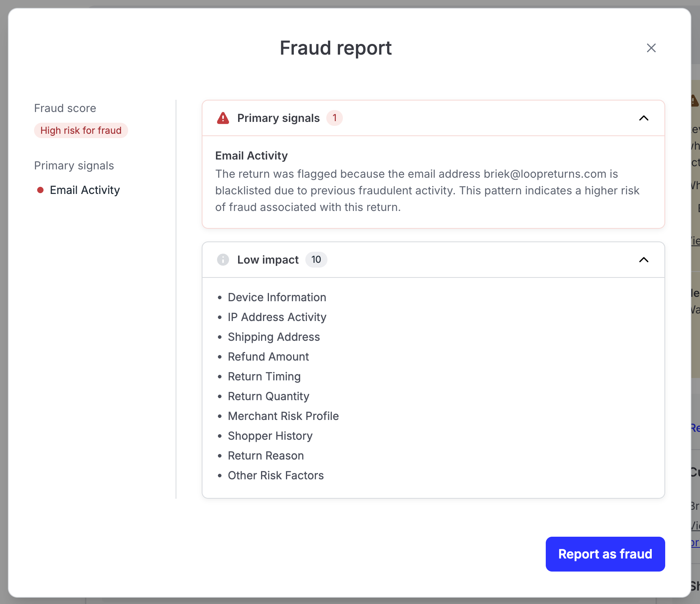
Task: Click the High risk for fraud badge
Action: 81,131
